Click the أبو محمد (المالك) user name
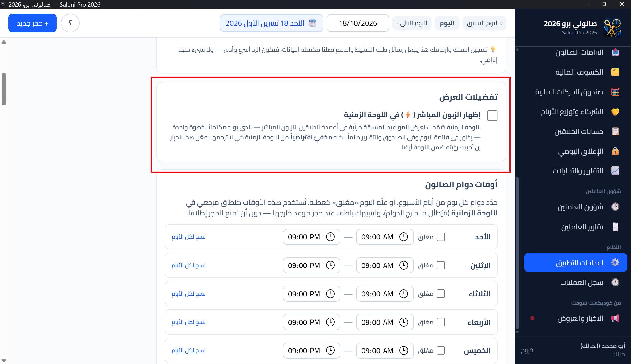The width and height of the screenshot is (631, 364). point(602,346)
